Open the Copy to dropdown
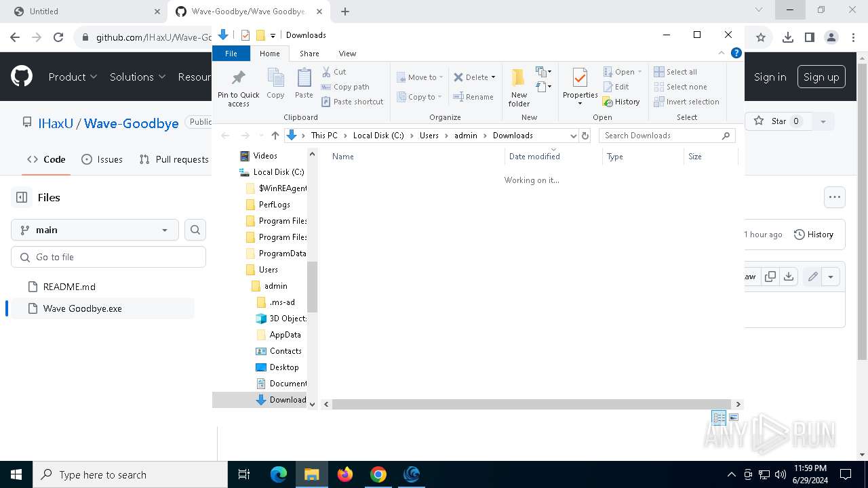This screenshot has width=868, height=488. (x=419, y=97)
